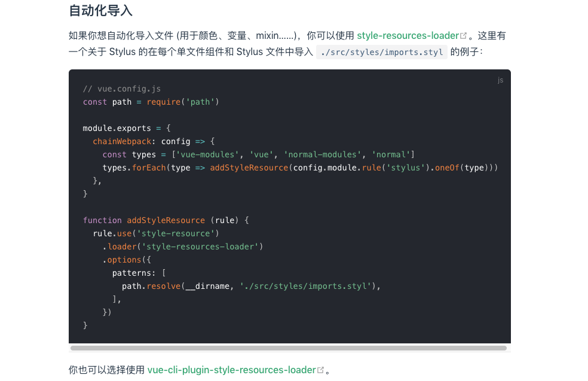The width and height of the screenshot is (588, 381).
Task: Select the inline code ./src/styles/imports.styl
Action: pos(381,52)
